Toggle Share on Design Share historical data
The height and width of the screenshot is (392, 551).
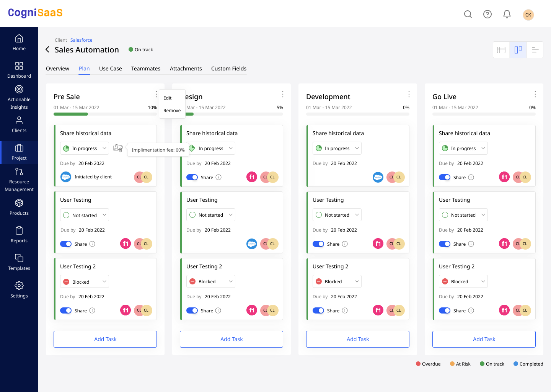click(192, 177)
